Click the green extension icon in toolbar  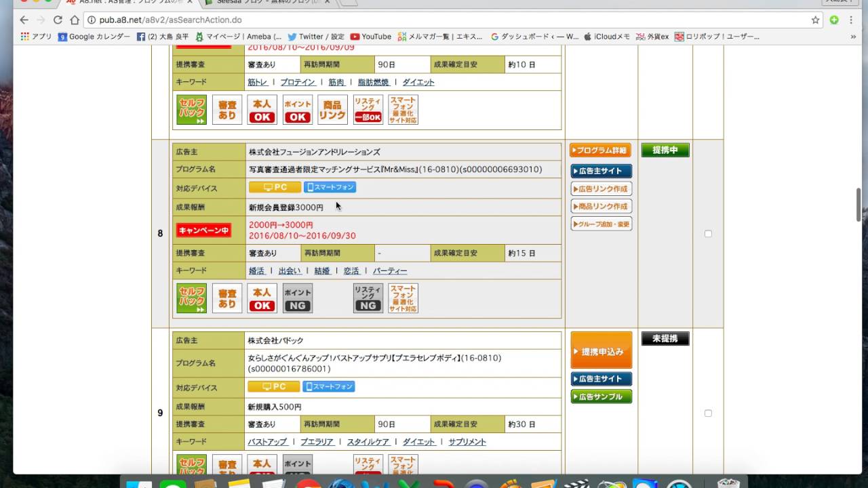click(x=834, y=20)
